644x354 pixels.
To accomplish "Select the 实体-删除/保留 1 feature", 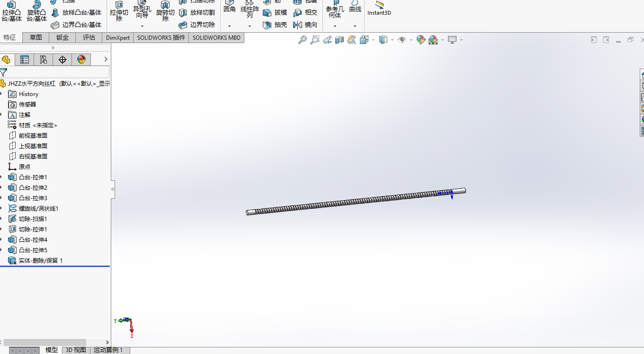I will [36, 260].
